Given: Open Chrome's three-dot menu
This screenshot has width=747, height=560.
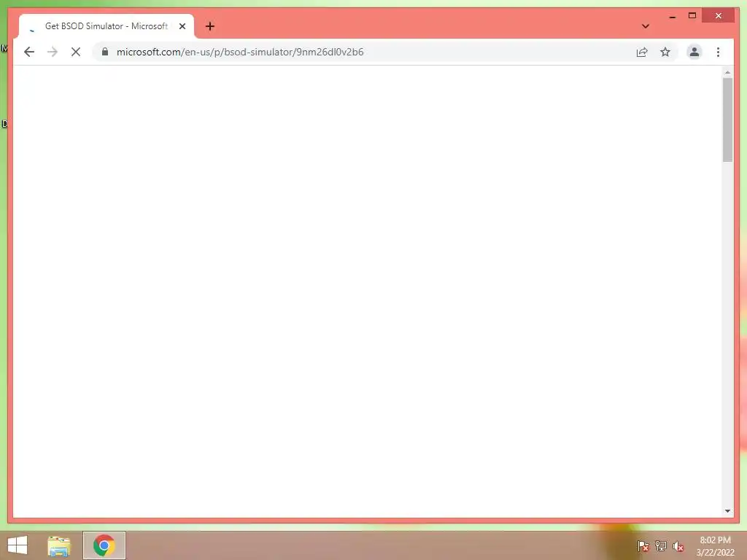Looking at the screenshot, I should (718, 52).
